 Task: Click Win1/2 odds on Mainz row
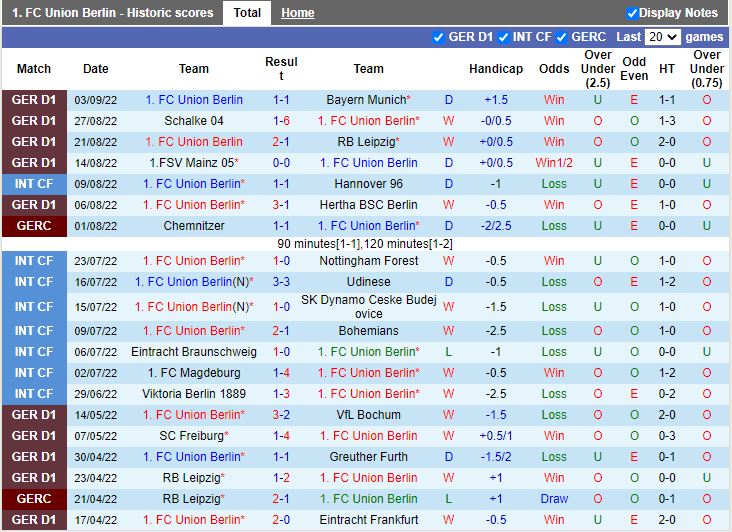554,163
